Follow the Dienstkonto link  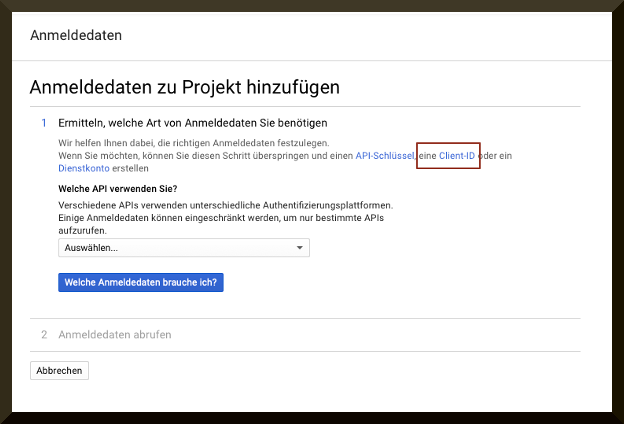point(84,168)
